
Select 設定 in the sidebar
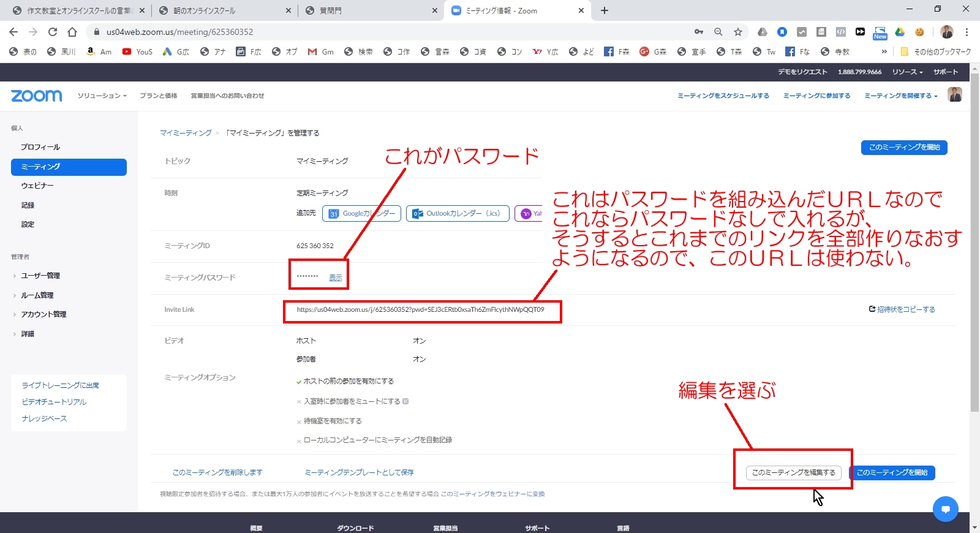[x=28, y=224]
